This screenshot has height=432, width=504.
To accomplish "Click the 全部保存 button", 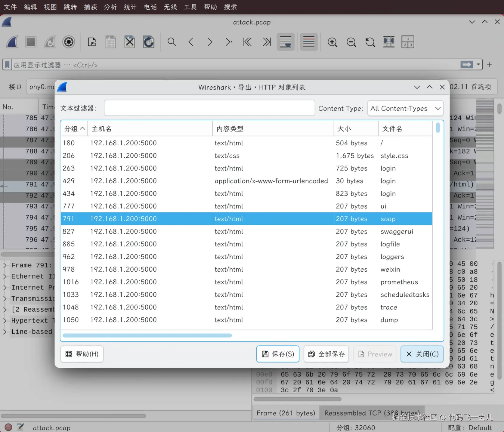I will tap(326, 354).
